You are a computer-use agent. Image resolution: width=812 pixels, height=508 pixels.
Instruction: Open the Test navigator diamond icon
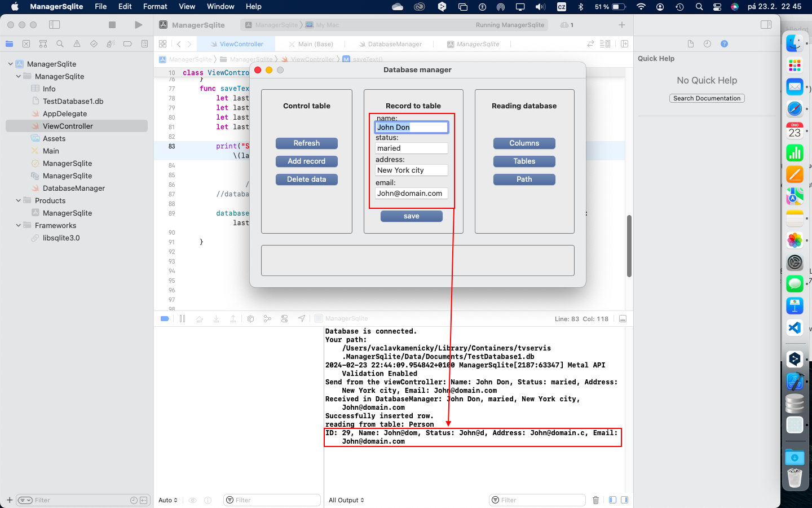tap(94, 44)
